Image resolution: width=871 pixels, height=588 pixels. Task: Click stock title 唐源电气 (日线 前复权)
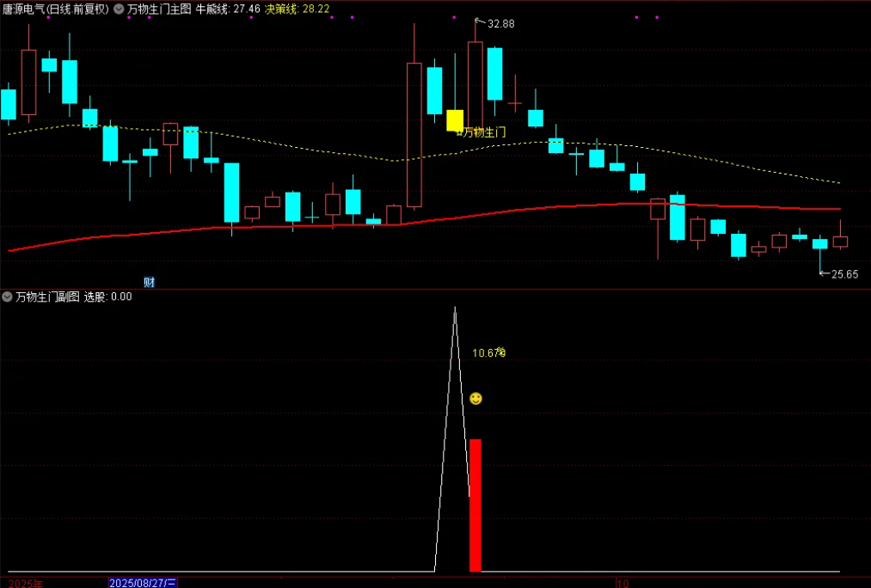[55, 9]
